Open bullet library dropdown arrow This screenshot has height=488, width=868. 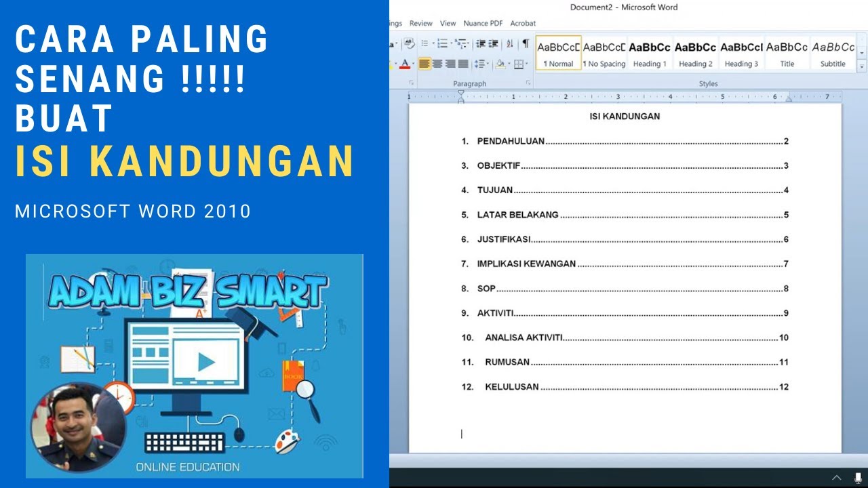(433, 43)
